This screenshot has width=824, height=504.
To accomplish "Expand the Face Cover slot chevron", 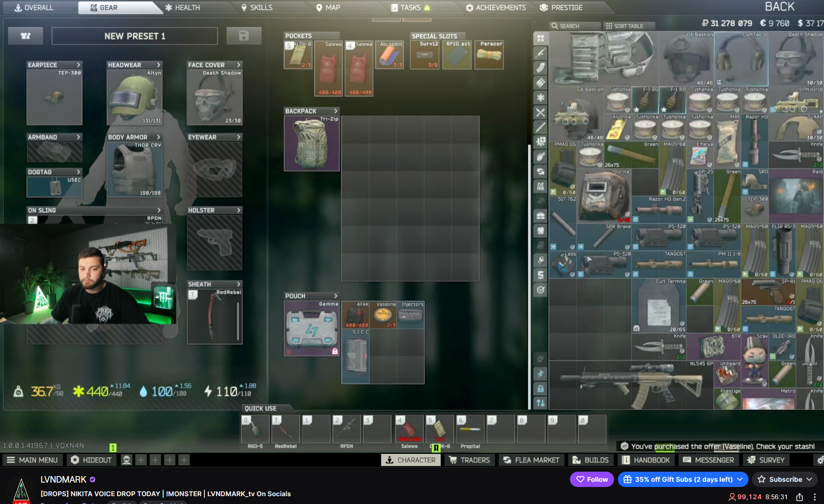I will [239, 65].
